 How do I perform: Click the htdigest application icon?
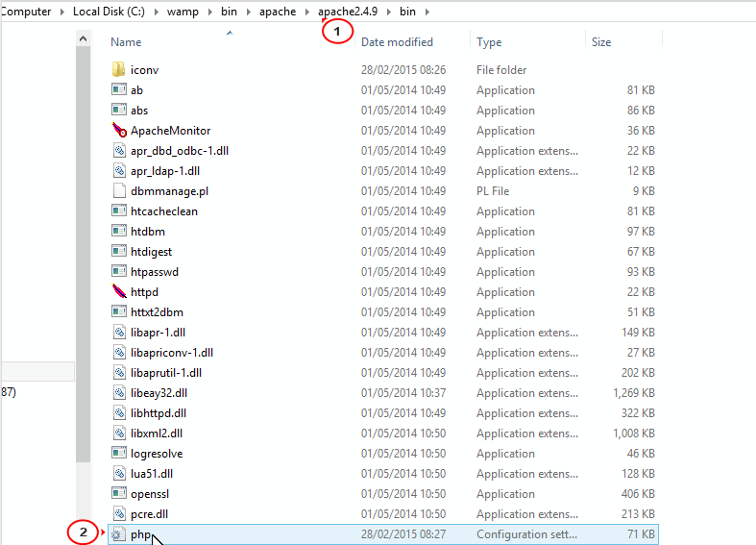[118, 251]
